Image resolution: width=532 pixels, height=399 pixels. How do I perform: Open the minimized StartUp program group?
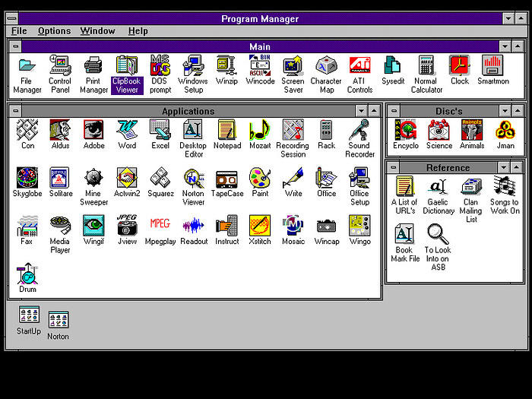tap(29, 316)
